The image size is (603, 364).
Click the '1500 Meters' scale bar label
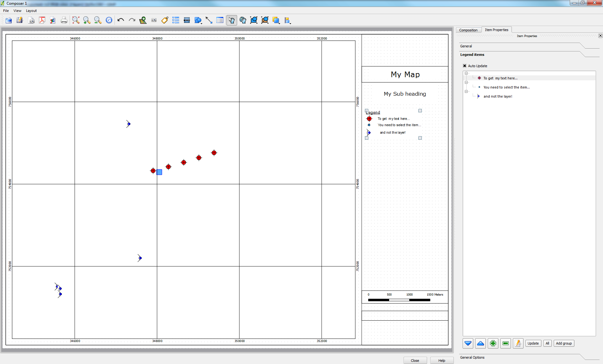[x=435, y=295]
